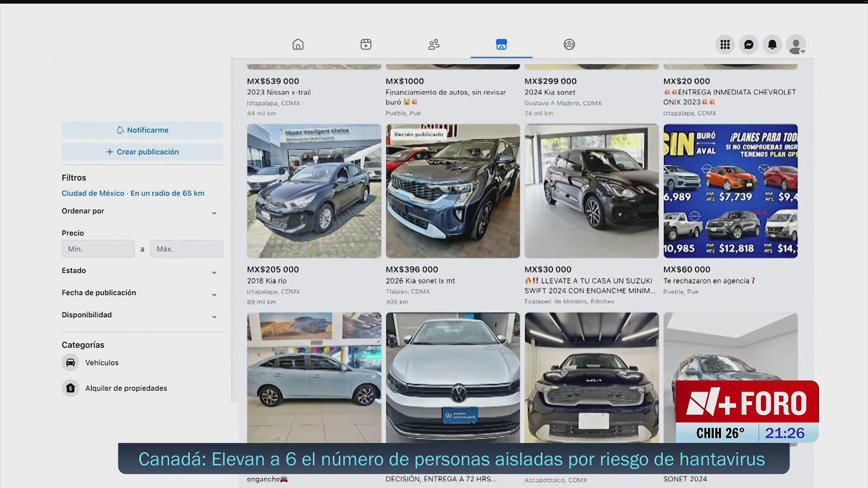Click the Recién publicado badge
This screenshot has width=868, height=488.
tap(419, 134)
